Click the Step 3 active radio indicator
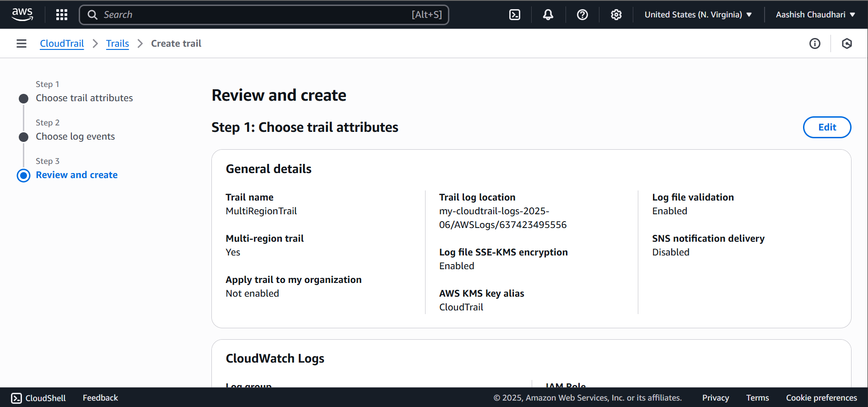 24,175
